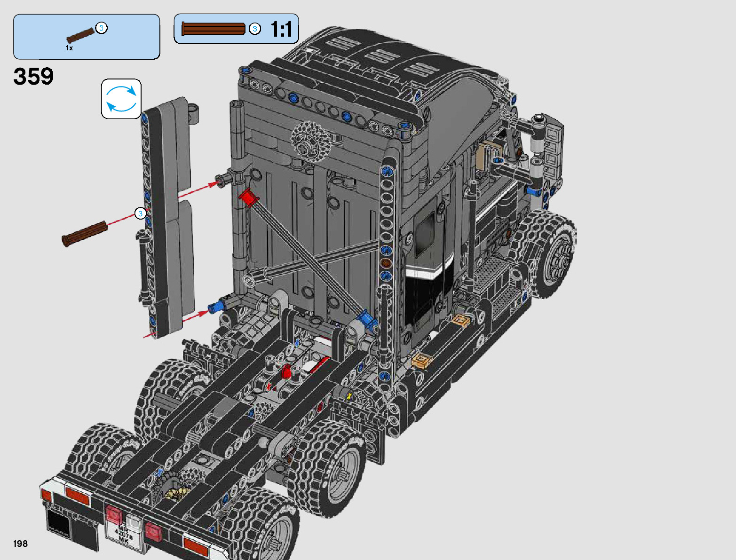Click the 1:1 scale text
The image size is (736, 560).
click(x=281, y=30)
